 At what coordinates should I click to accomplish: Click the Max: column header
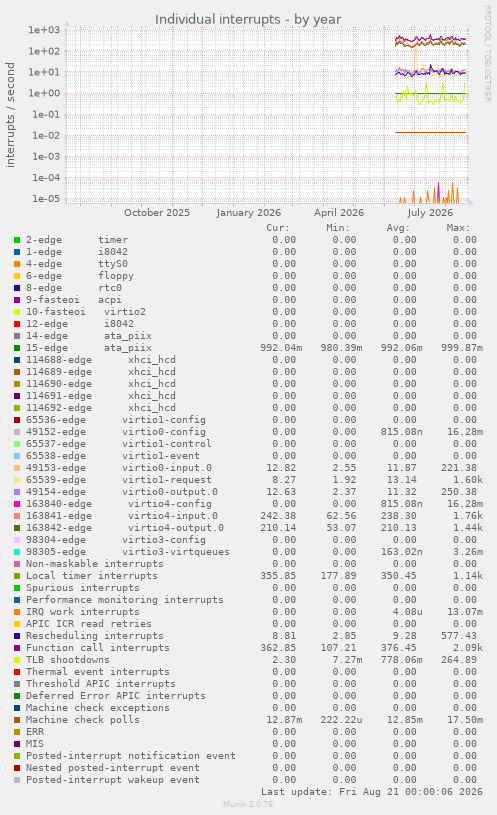pos(458,228)
